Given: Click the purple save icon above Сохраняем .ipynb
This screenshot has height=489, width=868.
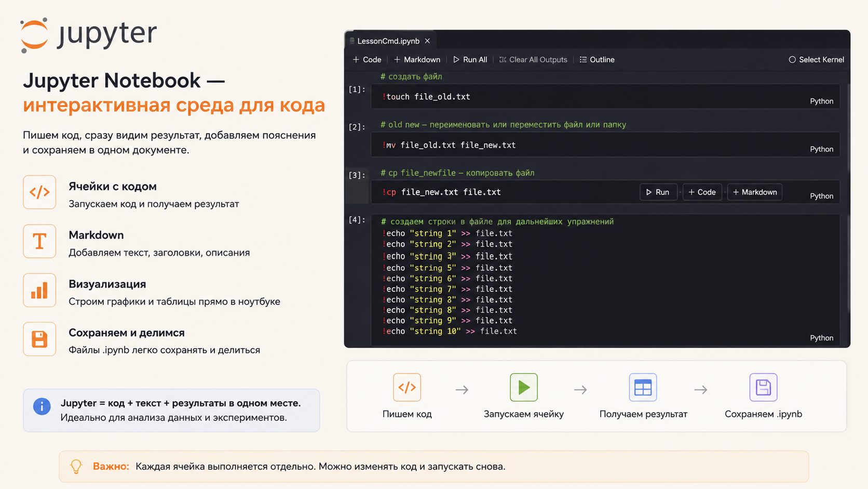Looking at the screenshot, I should [x=763, y=387].
